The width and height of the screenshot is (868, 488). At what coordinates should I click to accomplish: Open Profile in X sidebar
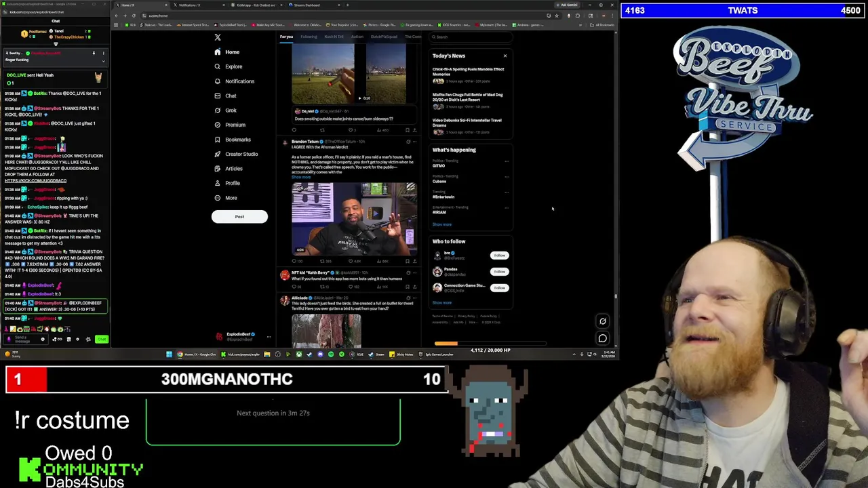coord(227,183)
